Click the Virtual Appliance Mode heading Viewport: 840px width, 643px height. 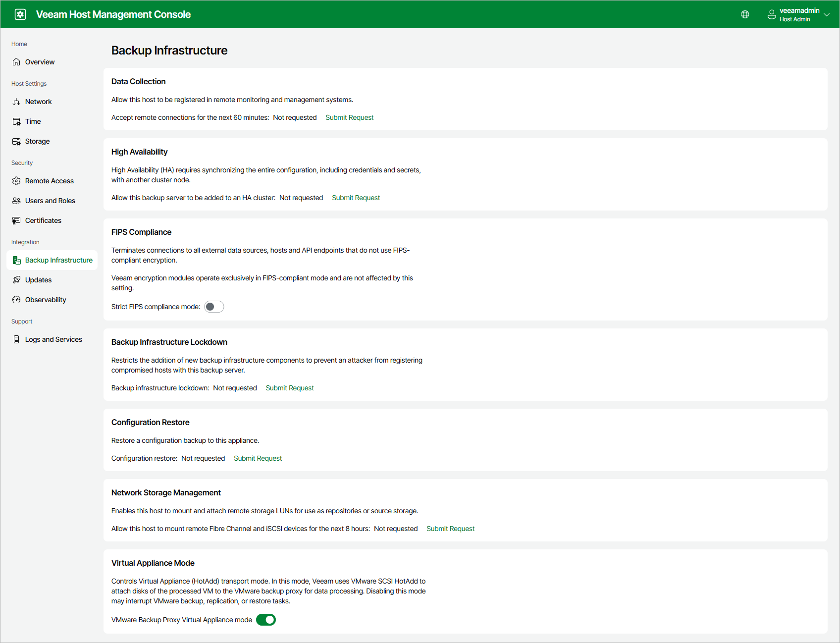(153, 563)
